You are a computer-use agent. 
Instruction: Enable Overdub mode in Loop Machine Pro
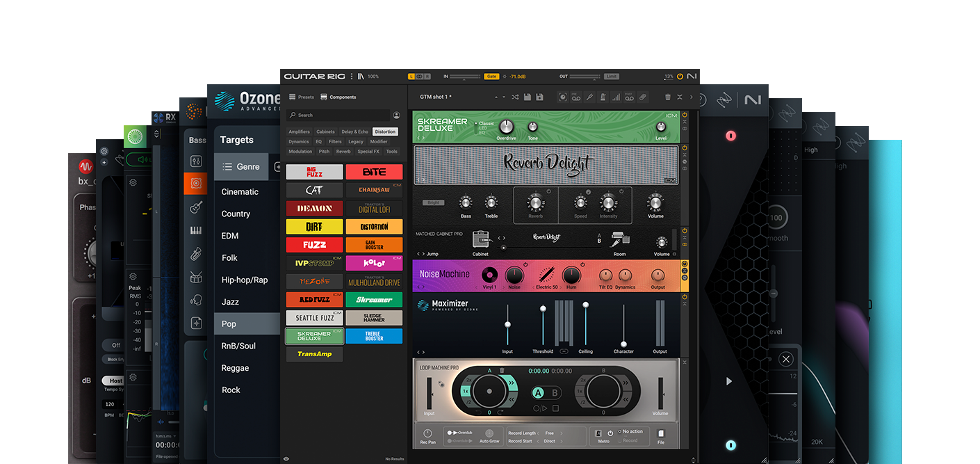(x=460, y=433)
